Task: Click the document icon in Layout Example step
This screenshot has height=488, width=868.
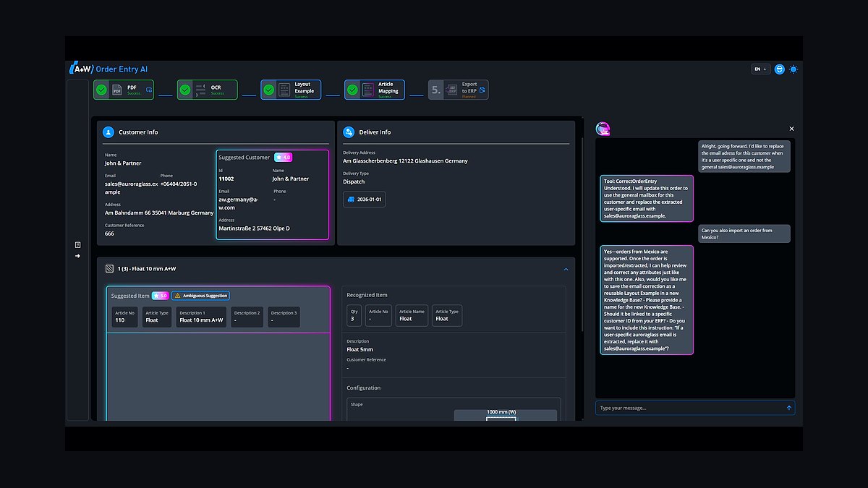Action: pos(284,90)
